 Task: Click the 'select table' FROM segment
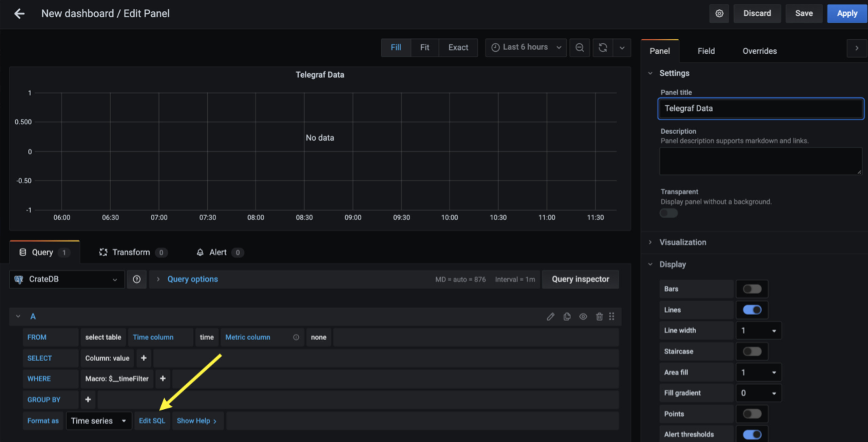103,337
